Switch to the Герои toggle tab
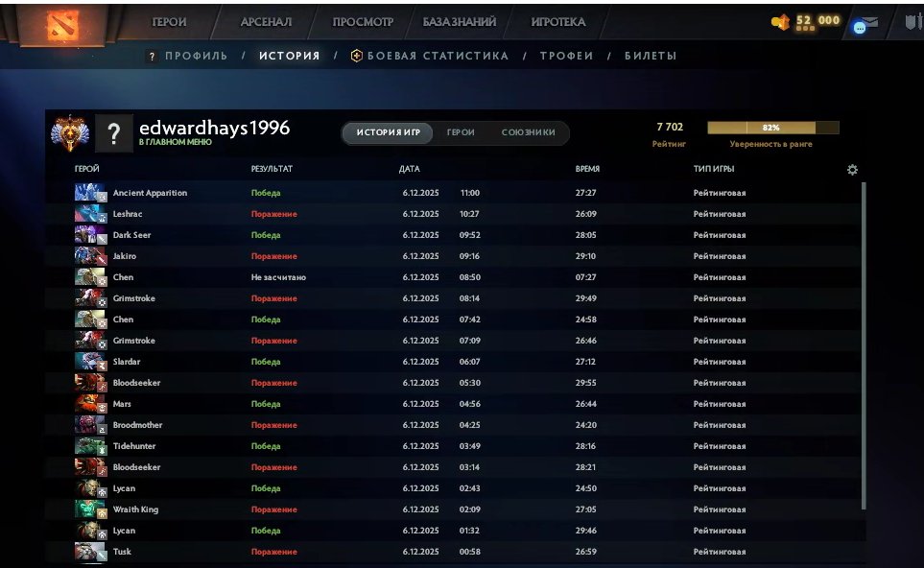The width and height of the screenshot is (924, 568). click(x=461, y=132)
